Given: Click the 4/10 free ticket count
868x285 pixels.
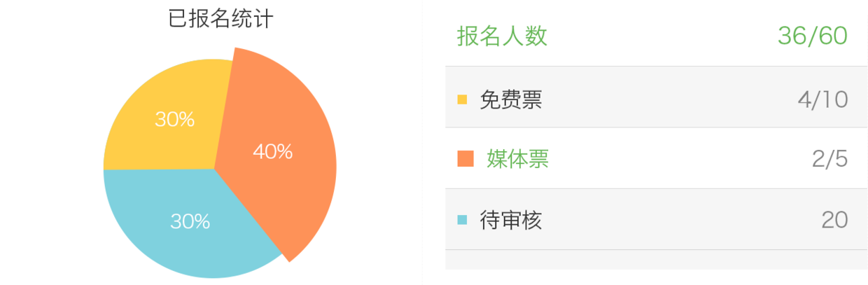Looking at the screenshot, I should click(x=822, y=100).
